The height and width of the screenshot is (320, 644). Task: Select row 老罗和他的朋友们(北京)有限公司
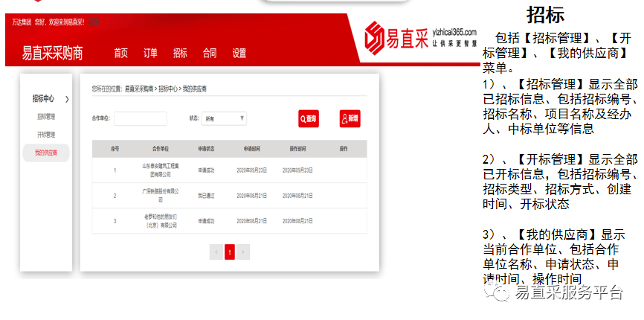[229, 221]
